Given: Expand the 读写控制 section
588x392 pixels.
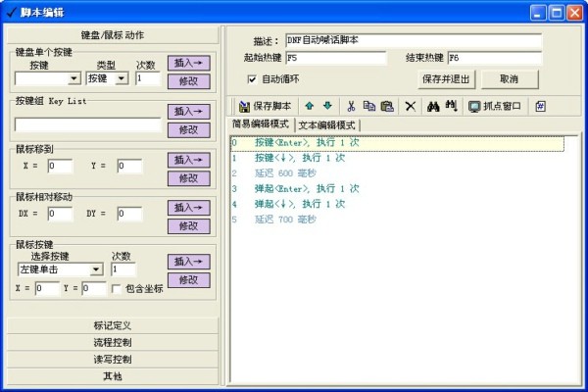Looking at the screenshot, I should (x=113, y=359).
